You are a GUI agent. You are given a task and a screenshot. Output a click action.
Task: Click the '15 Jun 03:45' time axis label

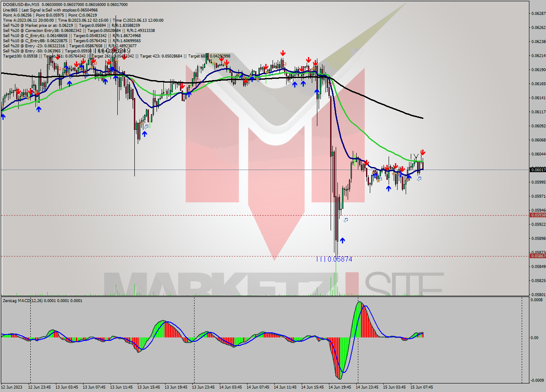[x=395, y=387]
